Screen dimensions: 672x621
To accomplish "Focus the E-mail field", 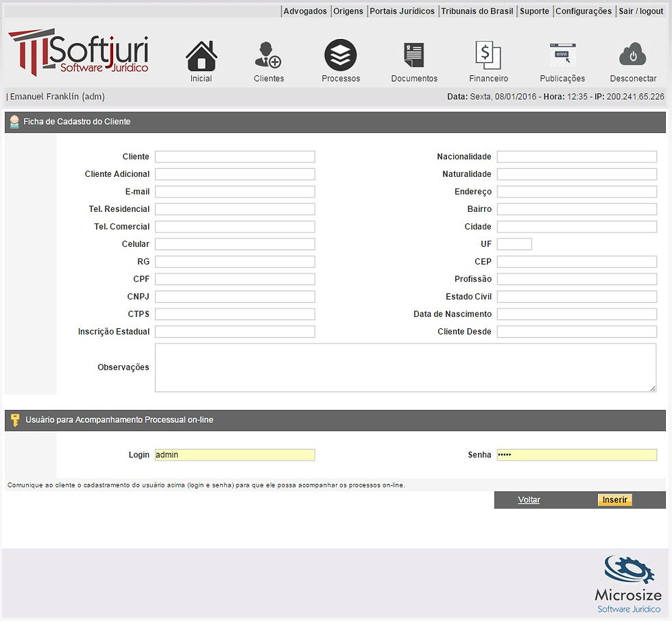I will tap(235, 192).
